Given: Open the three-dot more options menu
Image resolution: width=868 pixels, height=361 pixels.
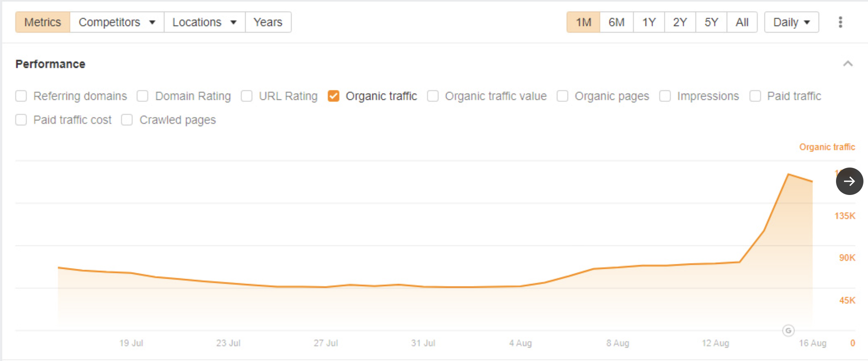Looking at the screenshot, I should (x=841, y=22).
